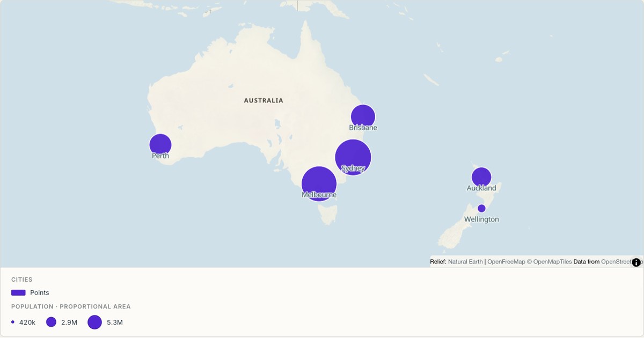Viewport: 644px width, 338px height.
Task: Click the CITIES legend heading
Action: point(22,280)
